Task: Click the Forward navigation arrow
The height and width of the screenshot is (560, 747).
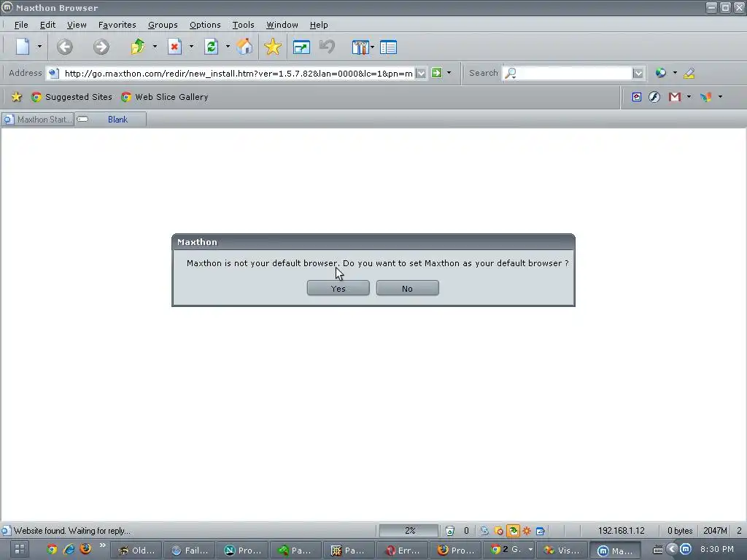Action: [x=101, y=47]
